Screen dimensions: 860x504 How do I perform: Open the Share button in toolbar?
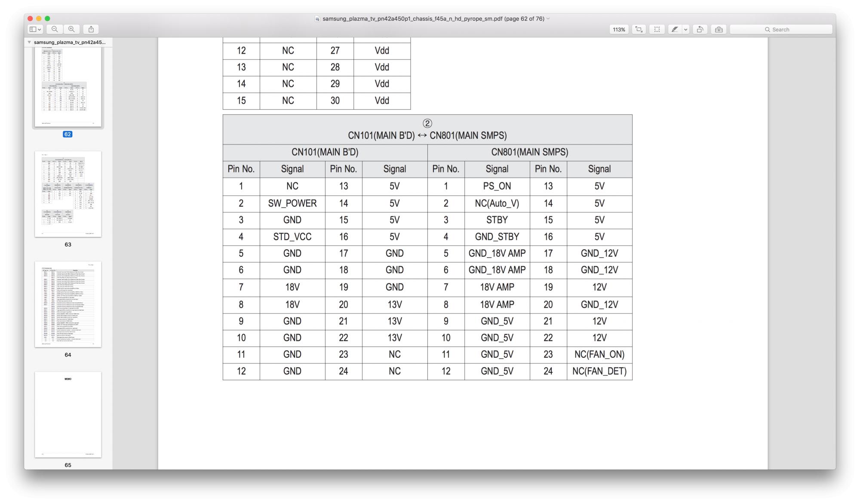tap(91, 29)
